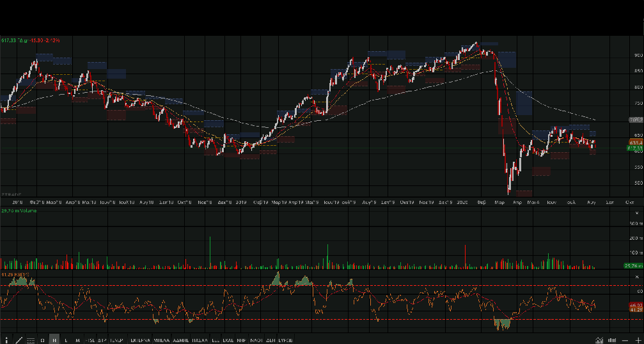Viewport: 644px width, 344px height.
Task: Open the ΜΠΕΛΑ symbol tab
Action: pos(162,340)
